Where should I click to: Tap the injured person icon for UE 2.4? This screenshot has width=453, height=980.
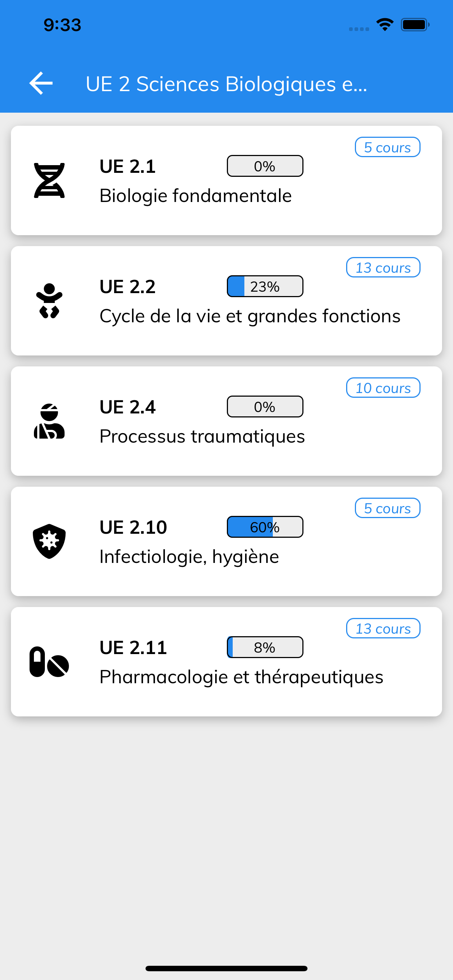click(x=49, y=421)
